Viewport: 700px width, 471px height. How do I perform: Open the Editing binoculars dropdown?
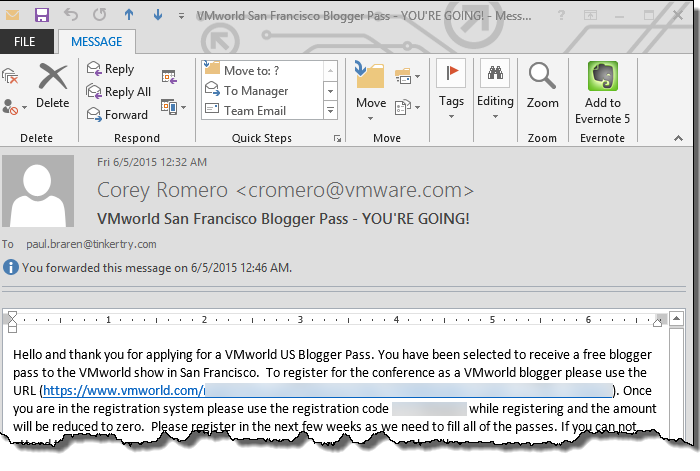(x=495, y=89)
